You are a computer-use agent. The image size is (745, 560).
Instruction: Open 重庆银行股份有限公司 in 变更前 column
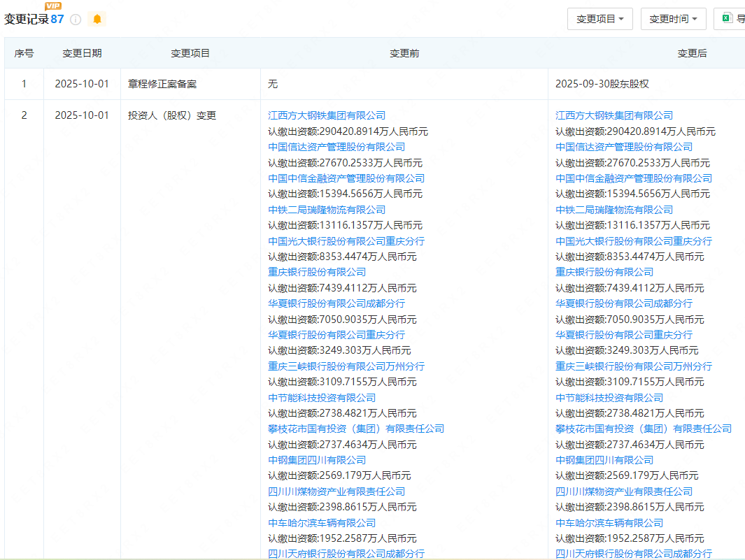[317, 272]
